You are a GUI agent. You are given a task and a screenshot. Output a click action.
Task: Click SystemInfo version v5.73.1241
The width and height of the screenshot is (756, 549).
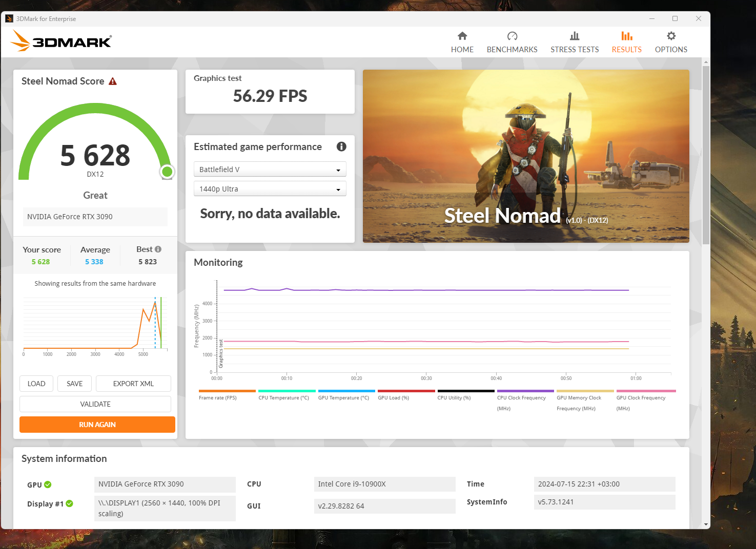point(604,502)
